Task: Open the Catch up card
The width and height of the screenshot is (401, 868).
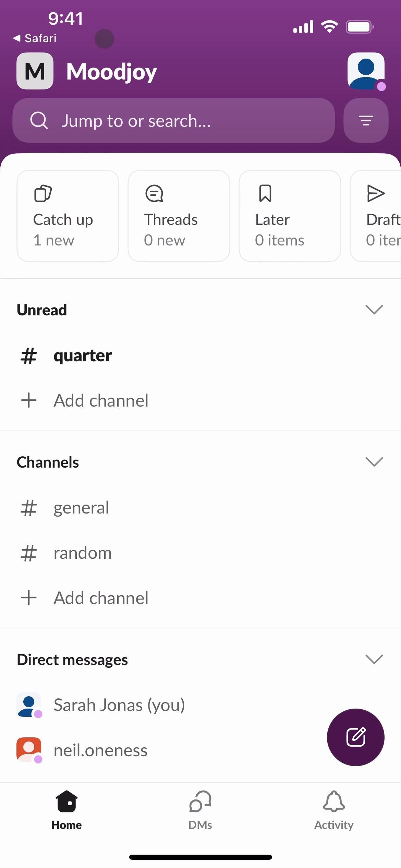Action: (x=68, y=216)
